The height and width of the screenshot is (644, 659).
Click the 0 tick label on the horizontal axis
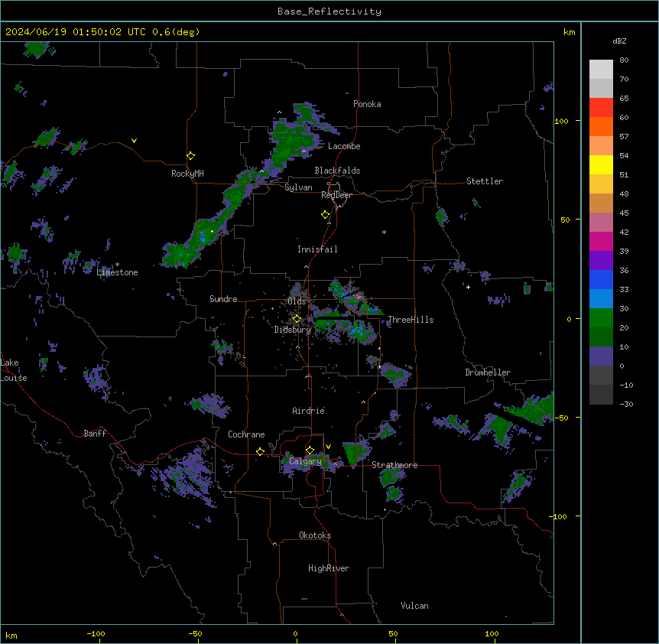(x=295, y=633)
